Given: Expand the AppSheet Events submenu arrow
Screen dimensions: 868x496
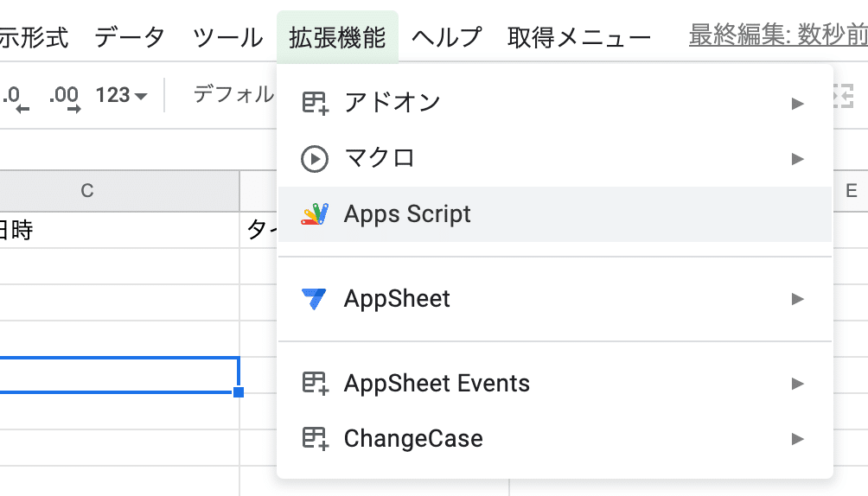Looking at the screenshot, I should tap(797, 384).
